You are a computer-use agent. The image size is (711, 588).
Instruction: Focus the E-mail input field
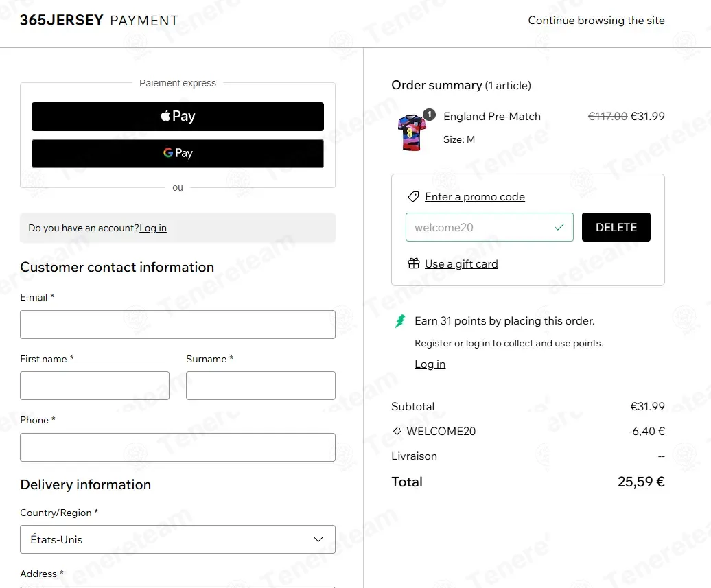pyautogui.click(x=178, y=325)
